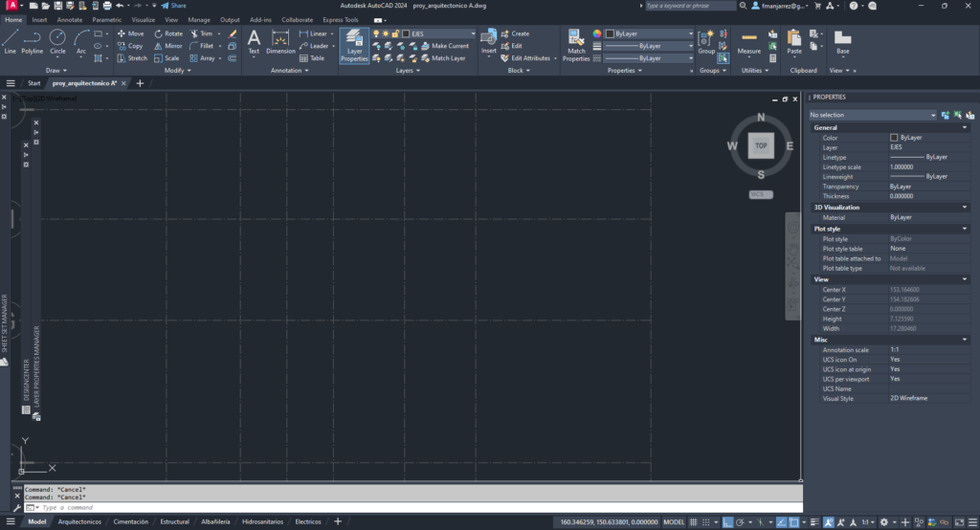Open Layer Properties manager
This screenshot has height=530, width=980.
(354, 46)
